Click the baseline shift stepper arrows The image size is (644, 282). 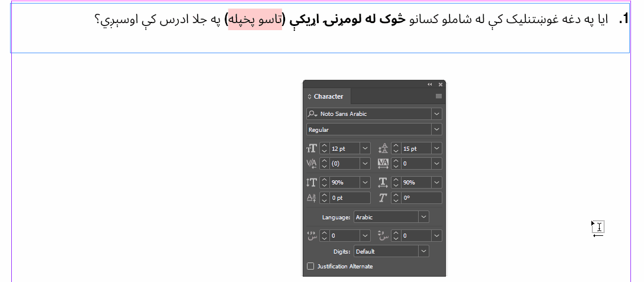point(325,198)
